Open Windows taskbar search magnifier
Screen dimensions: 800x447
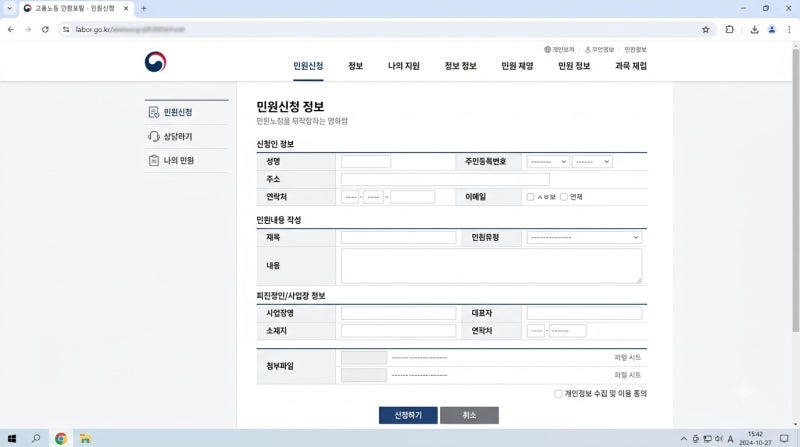pyautogui.click(x=36, y=438)
